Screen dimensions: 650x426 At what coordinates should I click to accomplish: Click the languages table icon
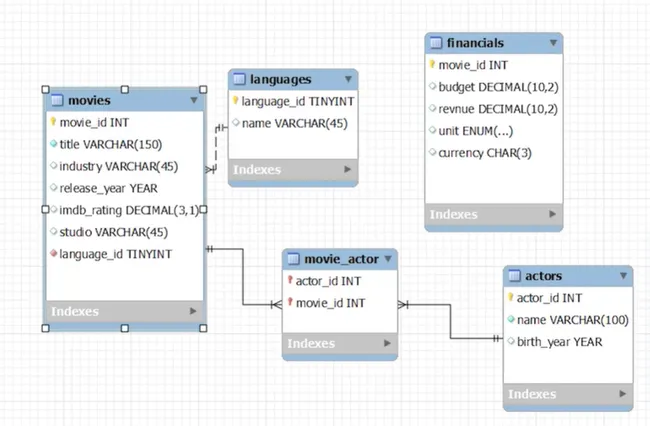(x=239, y=79)
